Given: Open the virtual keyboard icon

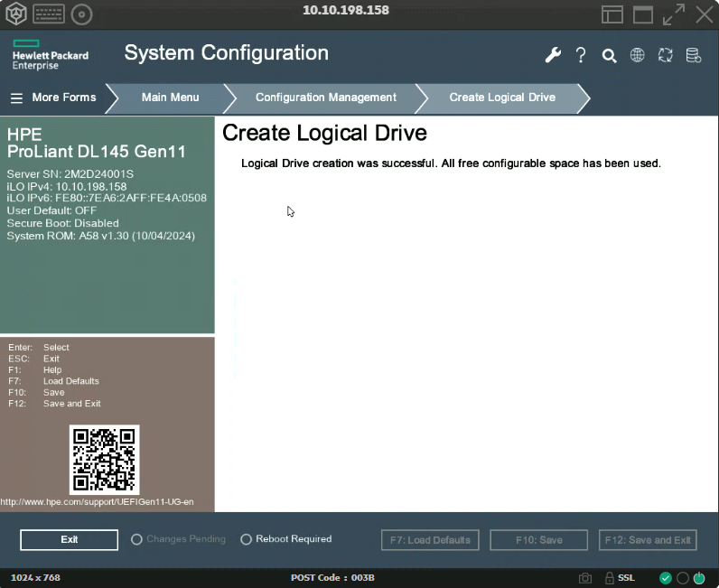Looking at the screenshot, I should 48,14.
